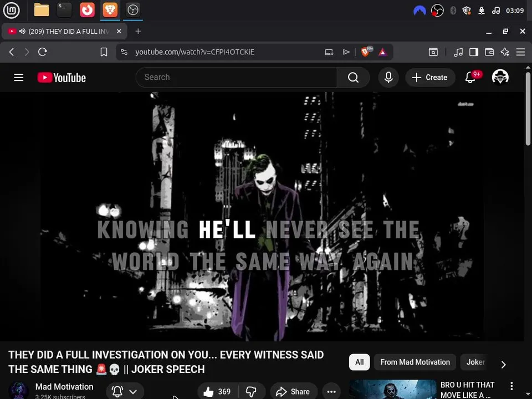Open browser tab search icon
This screenshot has width=532, height=399.
pos(433,52)
